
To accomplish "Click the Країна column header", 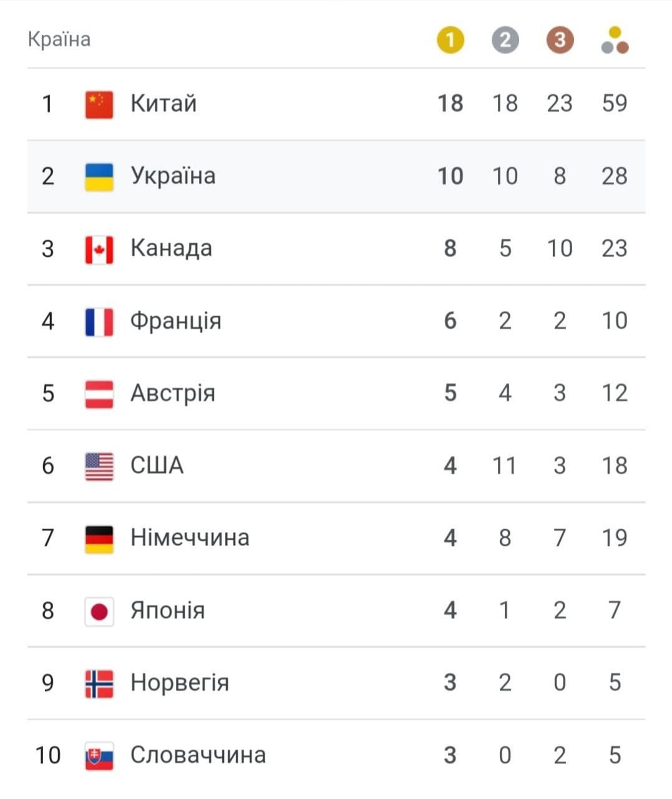I will tap(59, 39).
